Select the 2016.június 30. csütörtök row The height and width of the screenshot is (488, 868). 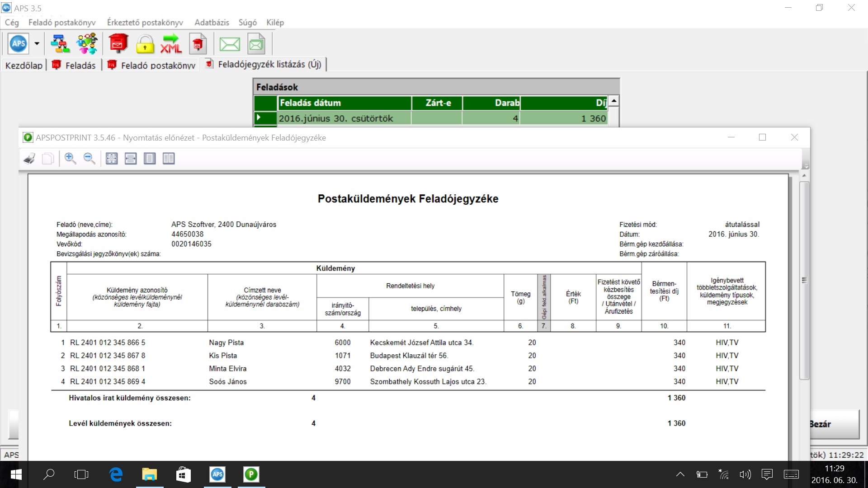click(431, 118)
